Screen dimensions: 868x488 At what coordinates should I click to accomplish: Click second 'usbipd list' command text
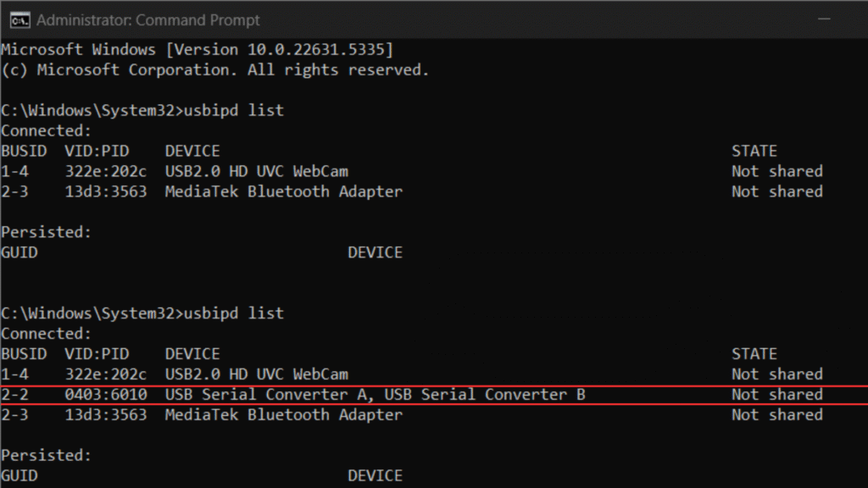click(x=234, y=313)
